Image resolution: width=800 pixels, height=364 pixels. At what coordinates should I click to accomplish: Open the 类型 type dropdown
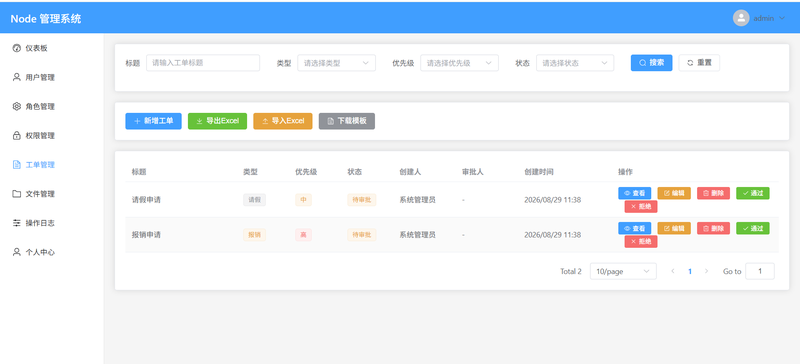click(337, 63)
